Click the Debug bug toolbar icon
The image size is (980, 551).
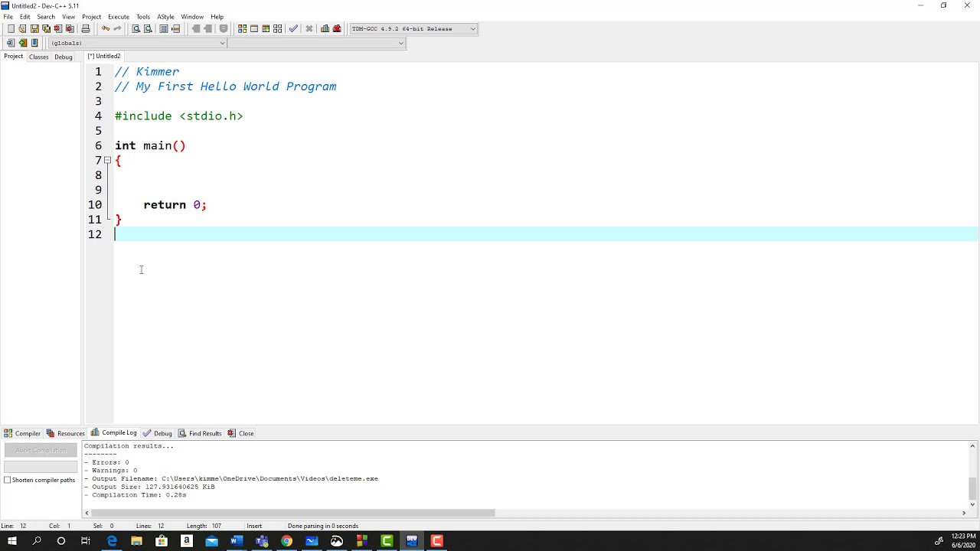click(x=337, y=28)
